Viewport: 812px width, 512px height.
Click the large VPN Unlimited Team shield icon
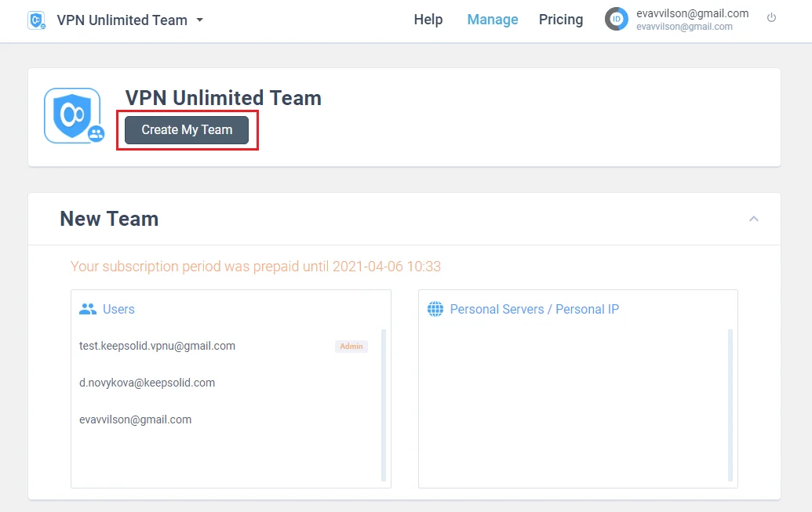coord(74,115)
